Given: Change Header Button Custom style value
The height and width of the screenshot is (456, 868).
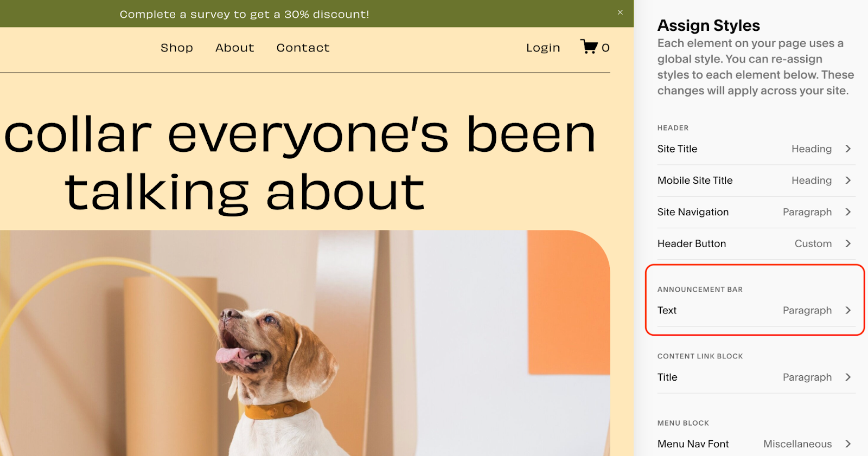Looking at the screenshot, I should [813, 243].
